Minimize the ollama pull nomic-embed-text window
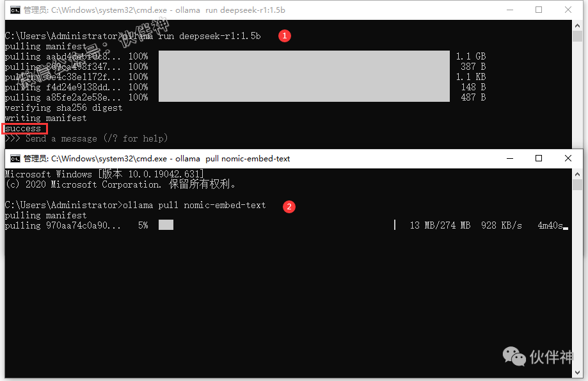 [x=510, y=158]
